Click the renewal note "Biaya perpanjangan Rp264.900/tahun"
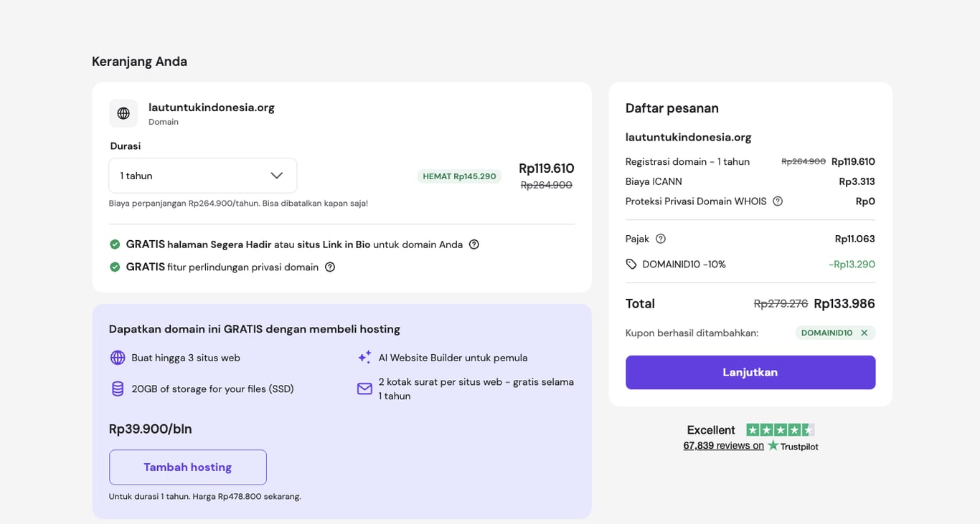 point(184,204)
